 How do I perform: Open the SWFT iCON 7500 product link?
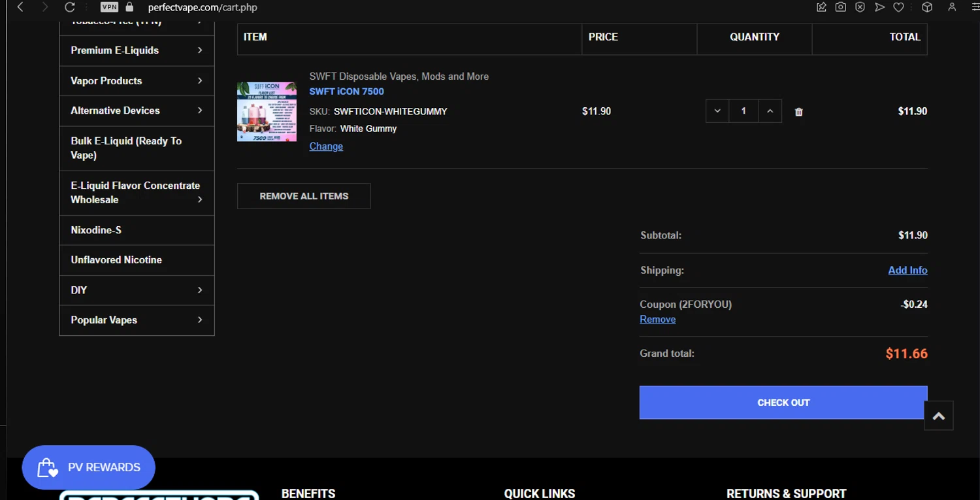pos(346,92)
